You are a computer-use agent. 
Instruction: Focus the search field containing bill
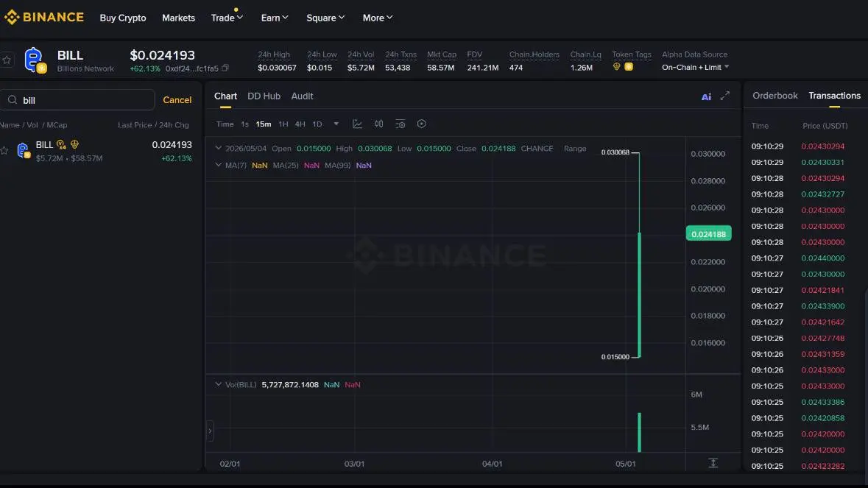77,100
